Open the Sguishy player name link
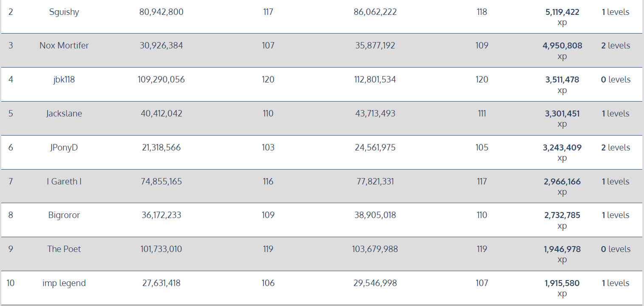The height and width of the screenshot is (306, 644). (64, 12)
